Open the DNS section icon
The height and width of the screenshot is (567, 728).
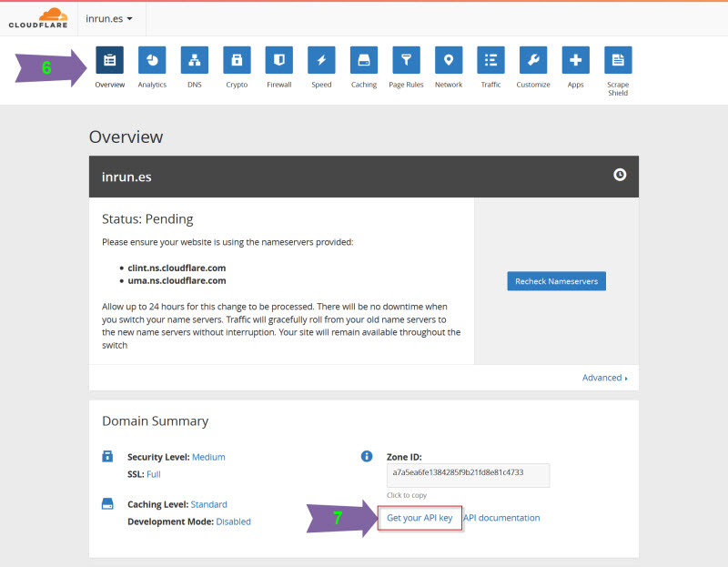195,60
